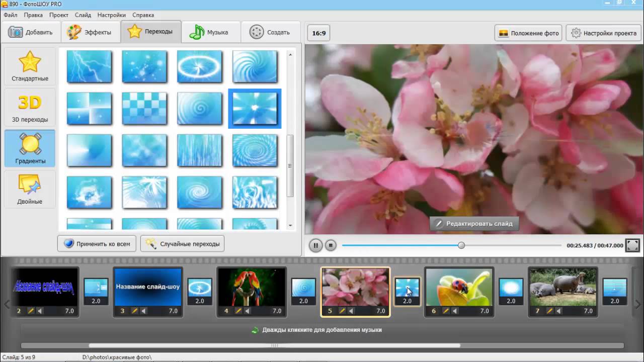644x362 pixels.
Task: Select the highlighted starburst transition
Action: [255, 109]
